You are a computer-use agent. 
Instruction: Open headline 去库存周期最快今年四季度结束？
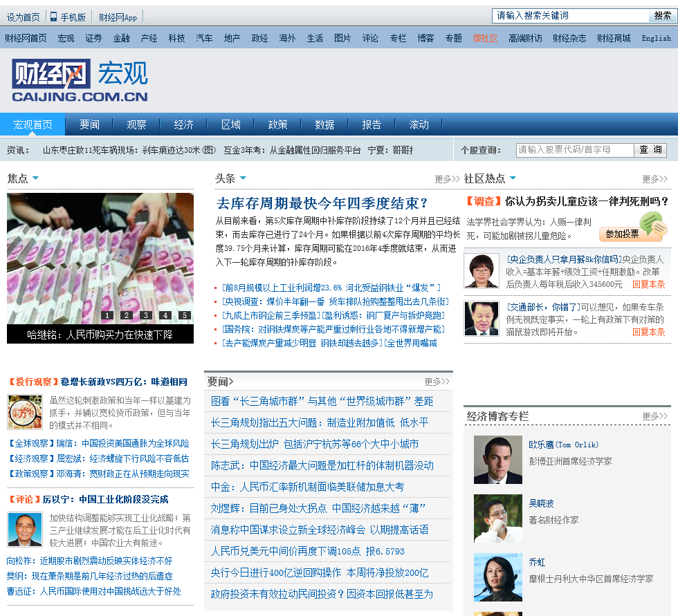[x=322, y=203]
